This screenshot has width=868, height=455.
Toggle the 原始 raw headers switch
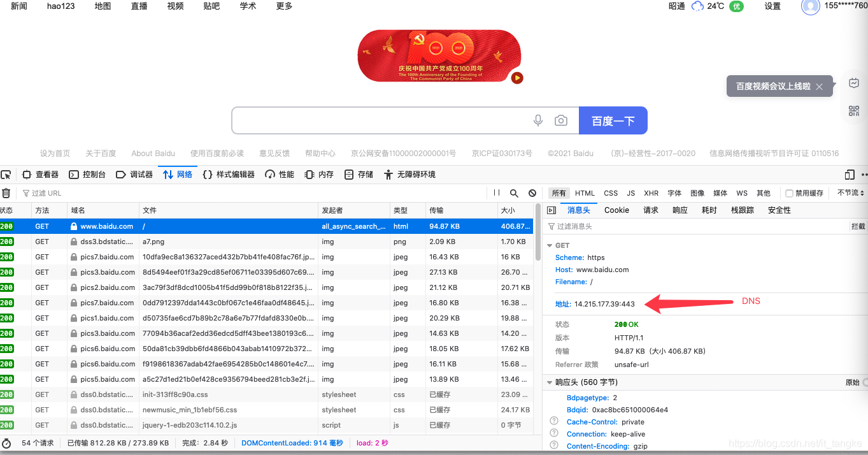click(865, 382)
